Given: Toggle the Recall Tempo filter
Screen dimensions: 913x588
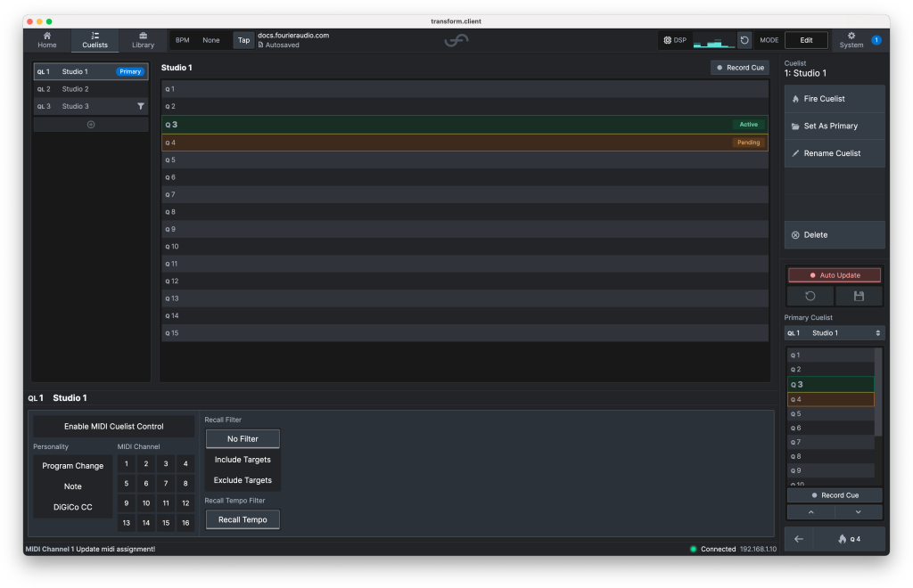Looking at the screenshot, I should click(243, 519).
